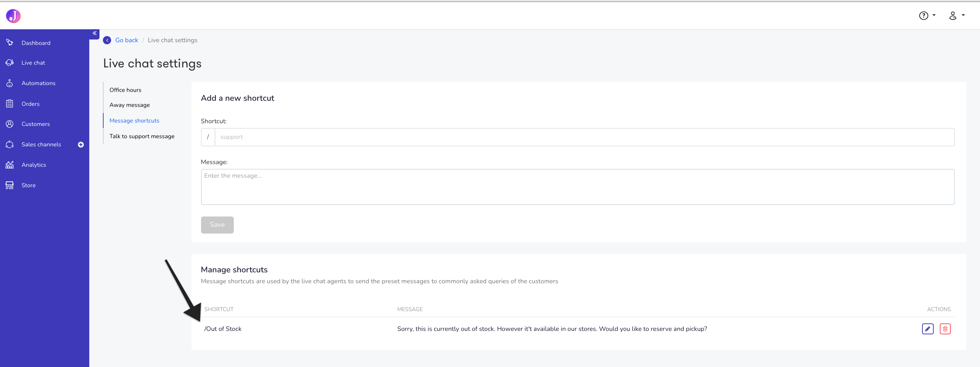Open the user account dropdown
Image resolution: width=980 pixels, height=367 pixels.
pos(956,16)
